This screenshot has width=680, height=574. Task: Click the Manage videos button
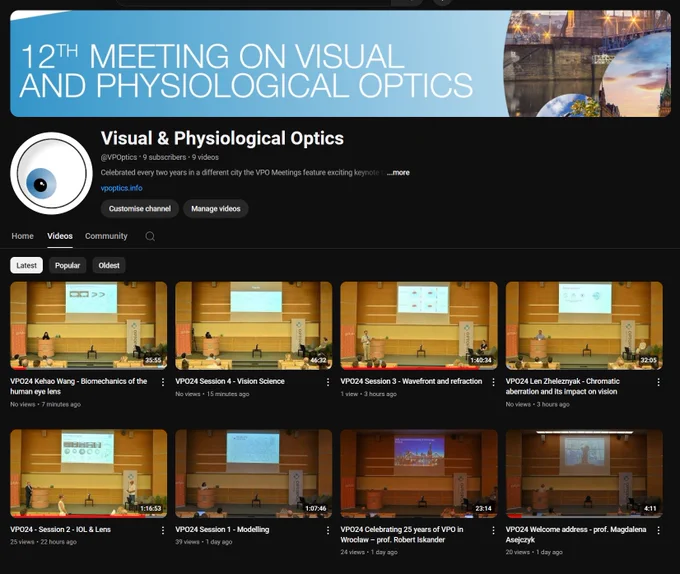pos(216,209)
